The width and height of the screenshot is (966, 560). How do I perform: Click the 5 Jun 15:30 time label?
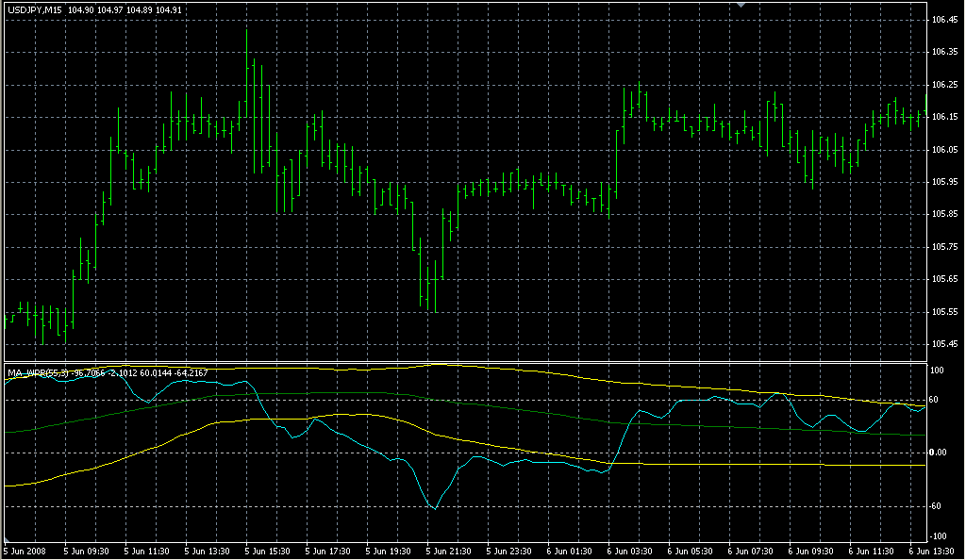click(267, 552)
